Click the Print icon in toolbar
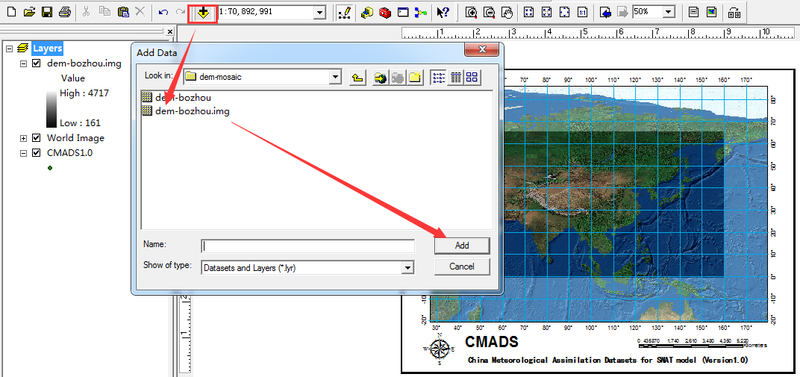Viewport: 800px width, 377px height. (x=64, y=12)
